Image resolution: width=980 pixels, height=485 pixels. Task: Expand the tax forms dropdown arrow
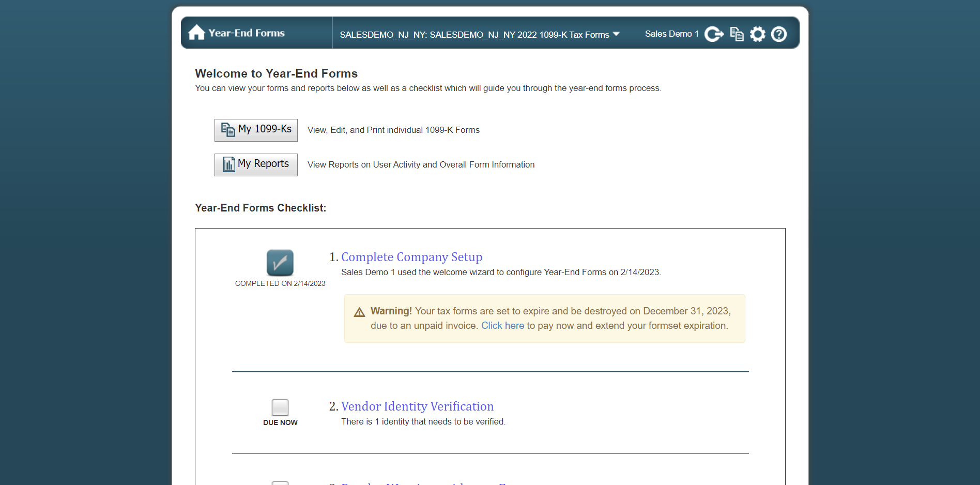(x=616, y=34)
